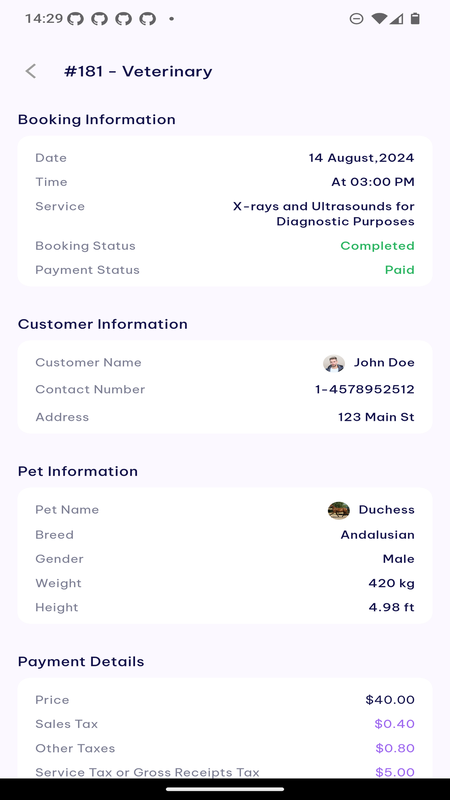Tap the X-rays and Ultrasounds service name
Image resolution: width=450 pixels, height=800 pixels.
323,214
